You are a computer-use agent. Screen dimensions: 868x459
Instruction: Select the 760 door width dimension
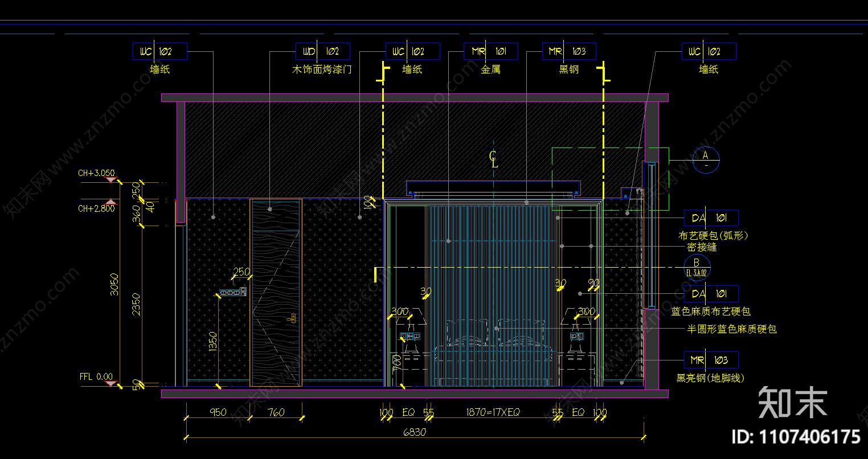pos(276,412)
